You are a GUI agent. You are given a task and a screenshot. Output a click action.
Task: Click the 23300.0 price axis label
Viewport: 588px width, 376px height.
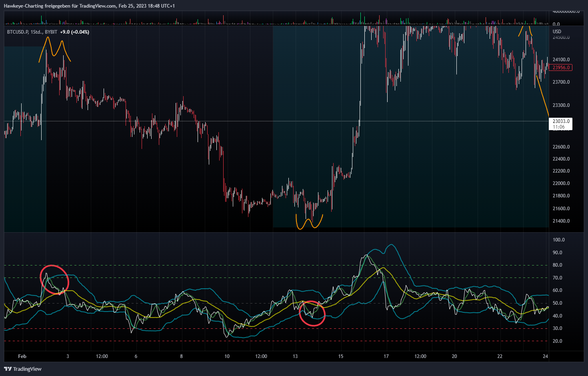click(561, 105)
